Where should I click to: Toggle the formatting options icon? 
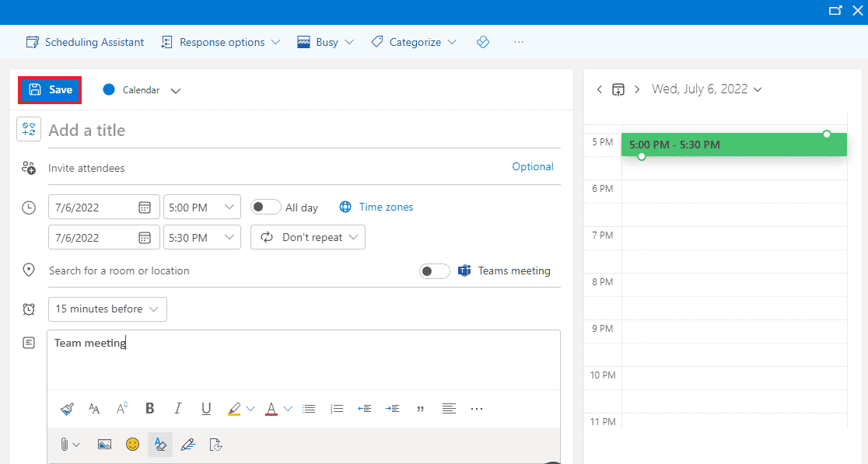[x=160, y=444]
